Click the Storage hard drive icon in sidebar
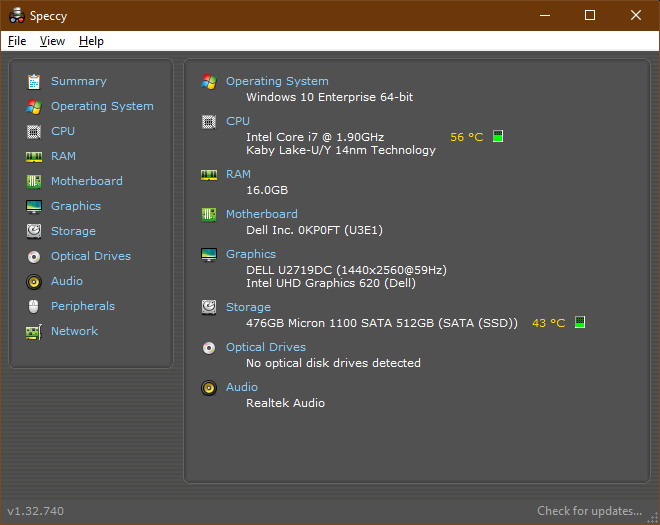 34,232
